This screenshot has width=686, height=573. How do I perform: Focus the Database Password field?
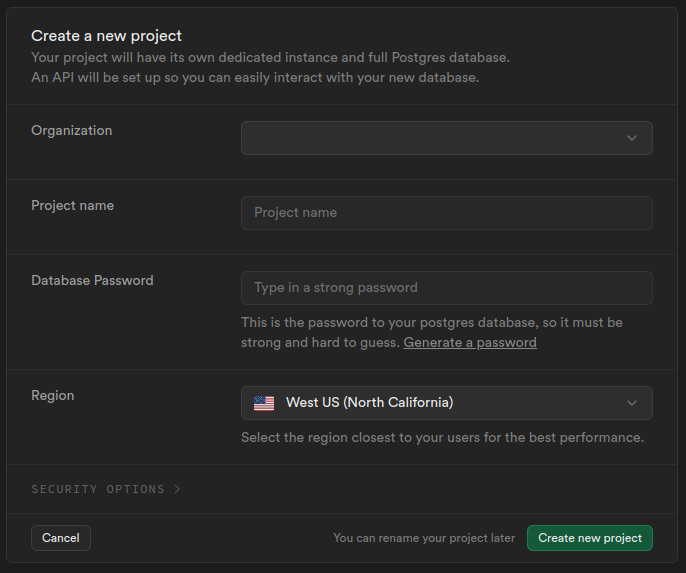pyautogui.click(x=447, y=288)
